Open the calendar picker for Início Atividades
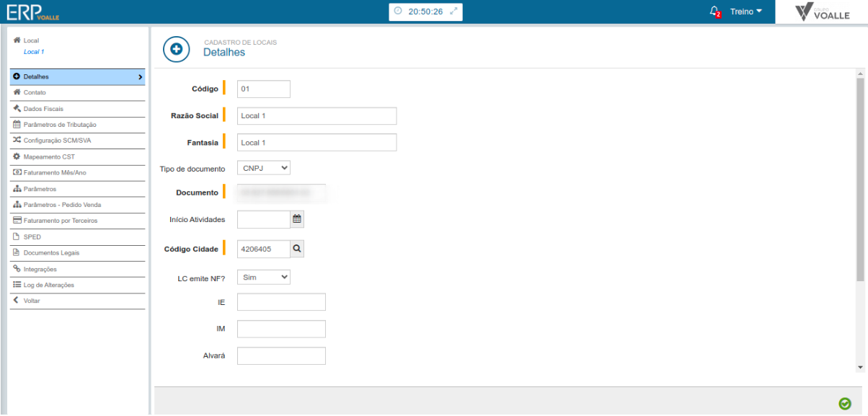The image size is (868, 416). click(x=297, y=219)
